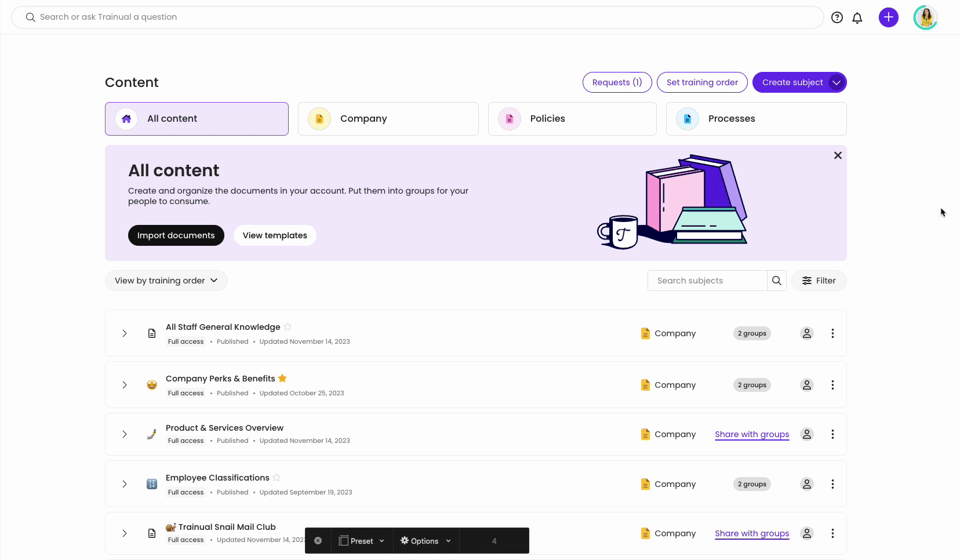Viewport: 960px width, 560px height.
Task: Open the Filter button
Action: [819, 281]
